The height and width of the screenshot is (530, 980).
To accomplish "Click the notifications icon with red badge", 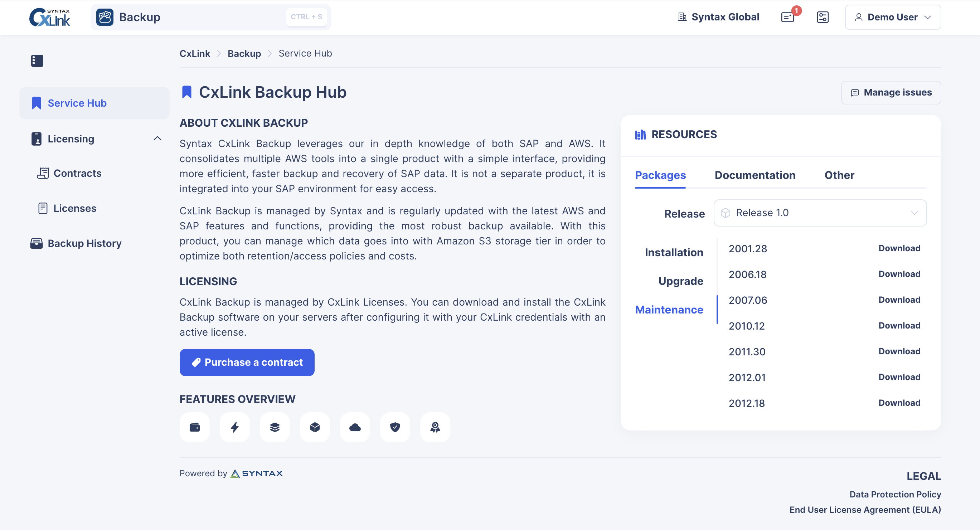I will tap(788, 17).
